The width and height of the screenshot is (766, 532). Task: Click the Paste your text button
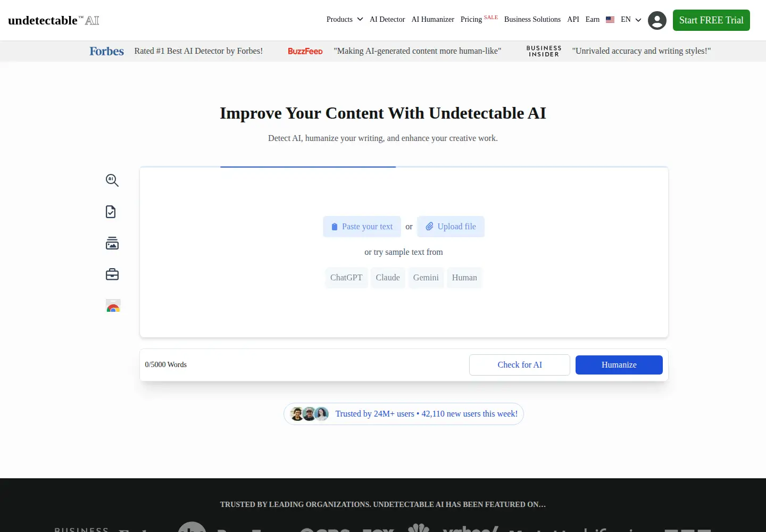pyautogui.click(x=362, y=227)
